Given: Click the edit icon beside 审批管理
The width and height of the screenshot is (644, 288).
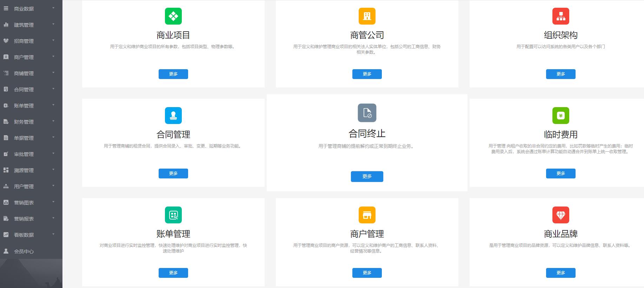Looking at the screenshot, I should 6,154.
